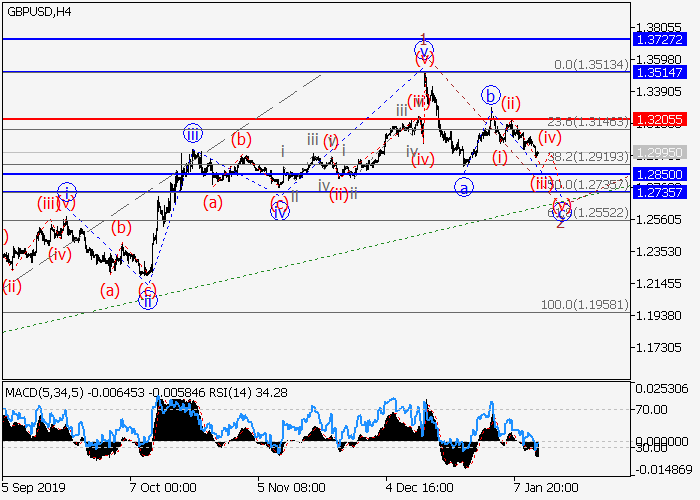Click the 7 Oct 00:00 date label
The width and height of the screenshot is (700, 500).
pyautogui.click(x=163, y=488)
